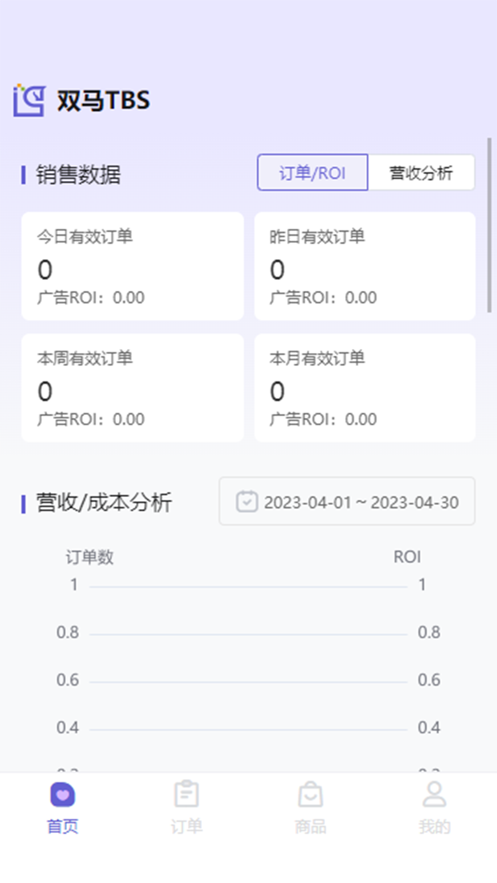Open the 今日有效订单 card
The height and width of the screenshot is (883, 497).
(x=133, y=266)
